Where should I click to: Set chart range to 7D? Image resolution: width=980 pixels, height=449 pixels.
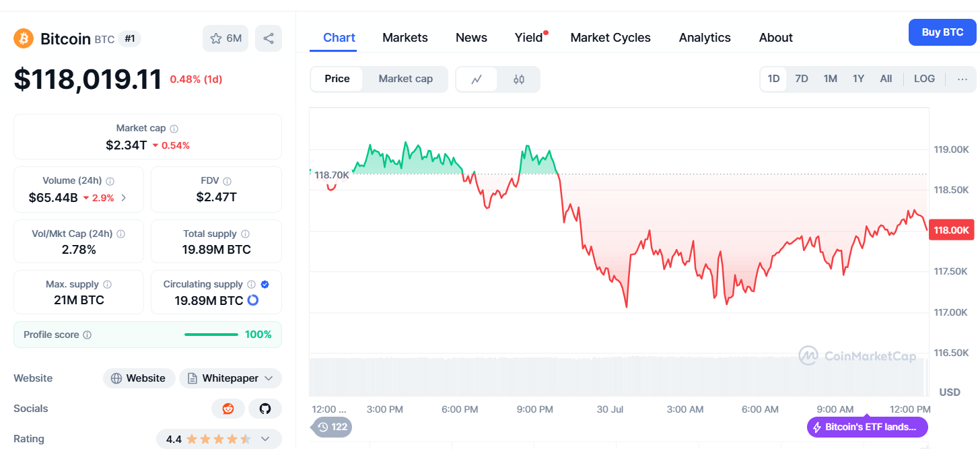tap(802, 79)
